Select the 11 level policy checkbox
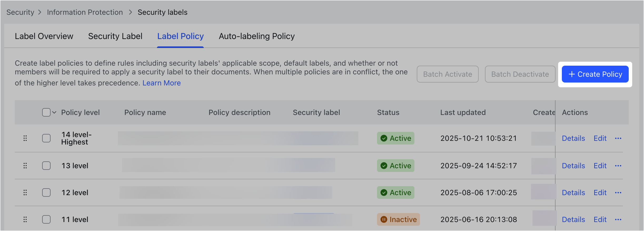The image size is (644, 231). [46, 219]
